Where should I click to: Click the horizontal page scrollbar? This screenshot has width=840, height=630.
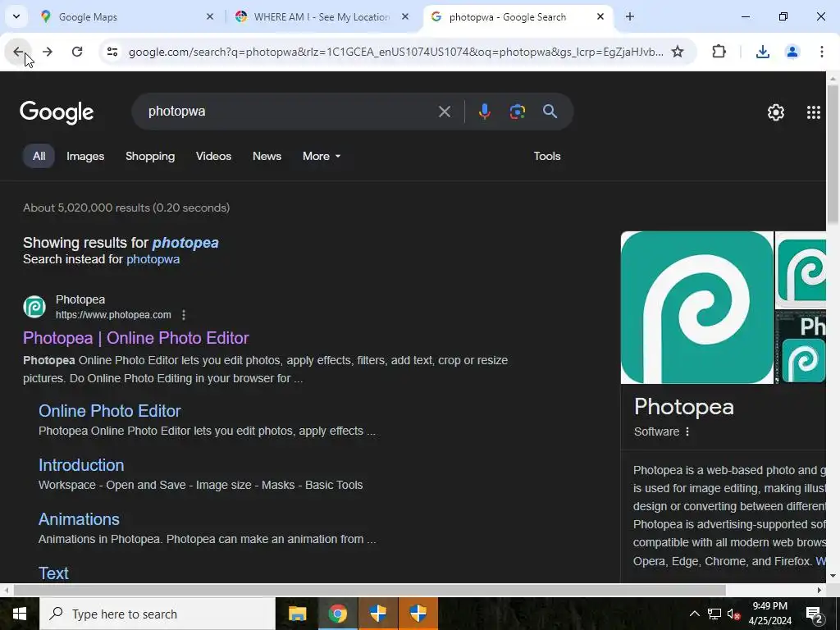pos(370,590)
